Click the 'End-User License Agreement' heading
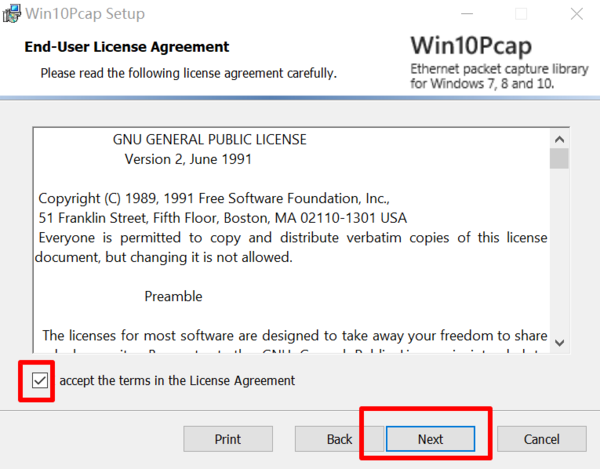 coord(127,47)
